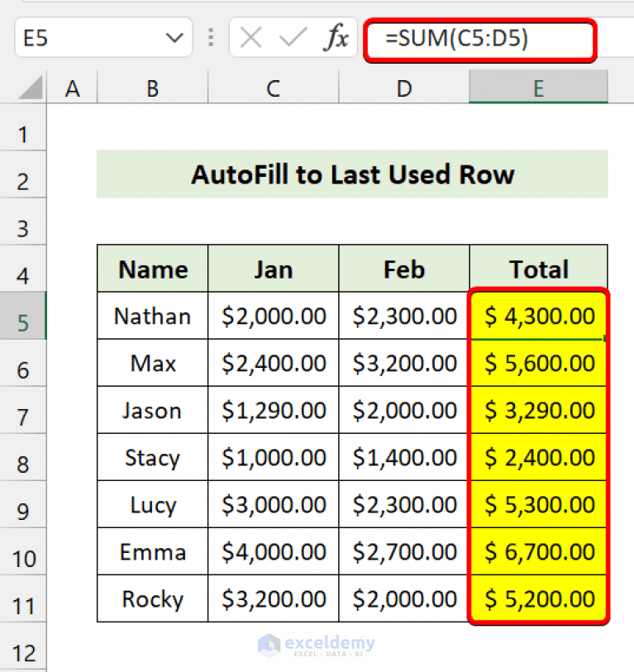Select Rocky's Feb value of $2,000.00
Screen dimensions: 634x672
tap(403, 599)
